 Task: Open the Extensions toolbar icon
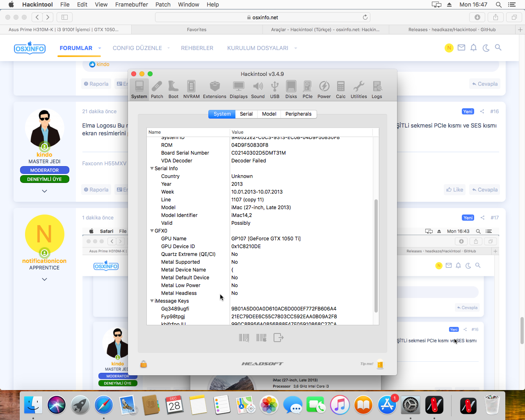(215, 89)
